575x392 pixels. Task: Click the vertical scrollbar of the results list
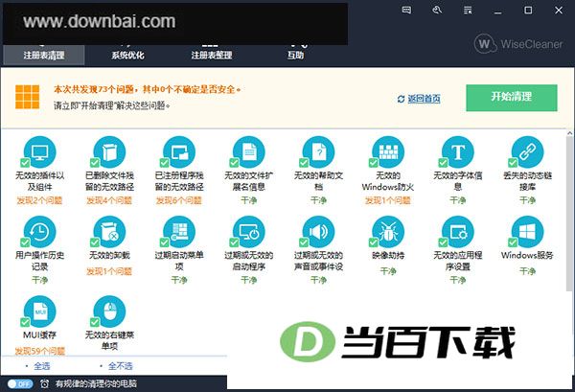[x=570, y=215]
